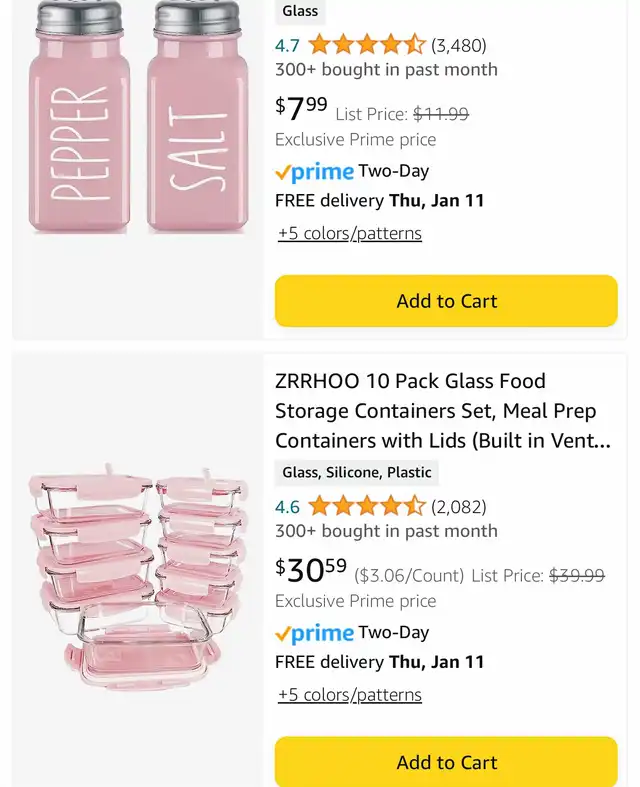Add the salt and pepper shakers to cart

point(446,301)
